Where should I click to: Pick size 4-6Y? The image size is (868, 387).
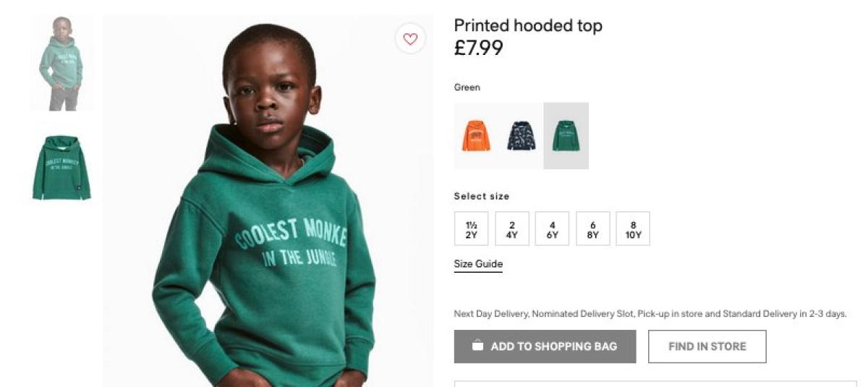pyautogui.click(x=552, y=229)
